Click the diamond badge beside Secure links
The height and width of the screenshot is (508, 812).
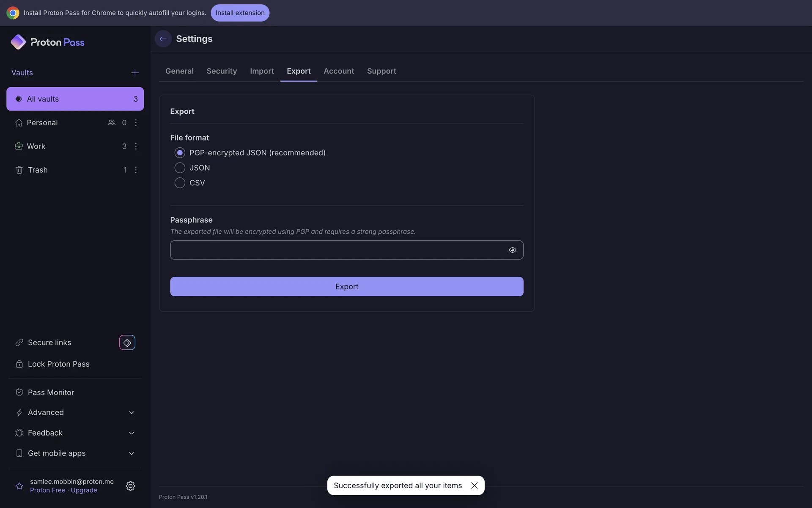point(127,342)
